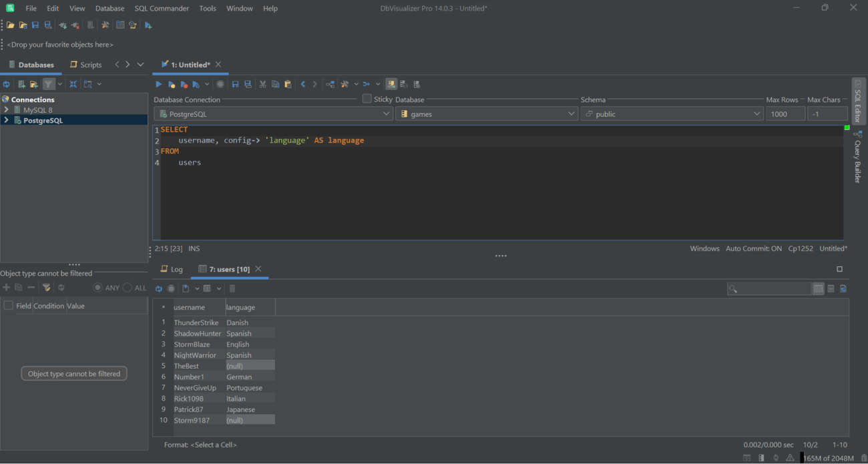Click the Copy icon in the SQL editor toolbar
868x464 pixels.
[x=276, y=83]
